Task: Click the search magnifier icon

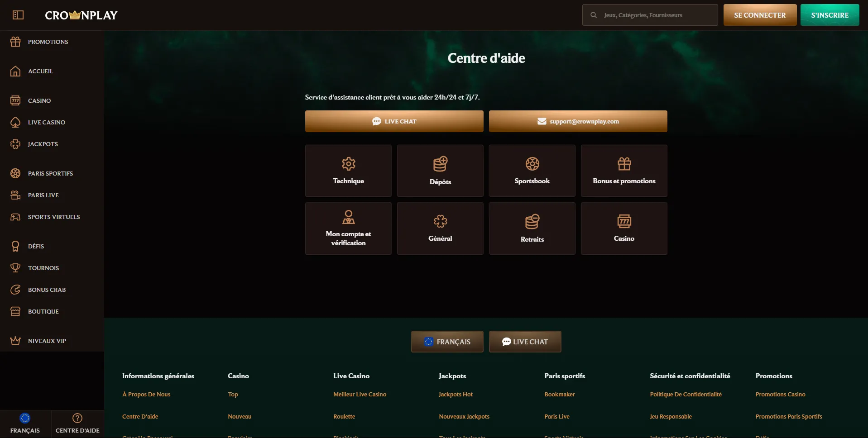Action: click(x=594, y=15)
